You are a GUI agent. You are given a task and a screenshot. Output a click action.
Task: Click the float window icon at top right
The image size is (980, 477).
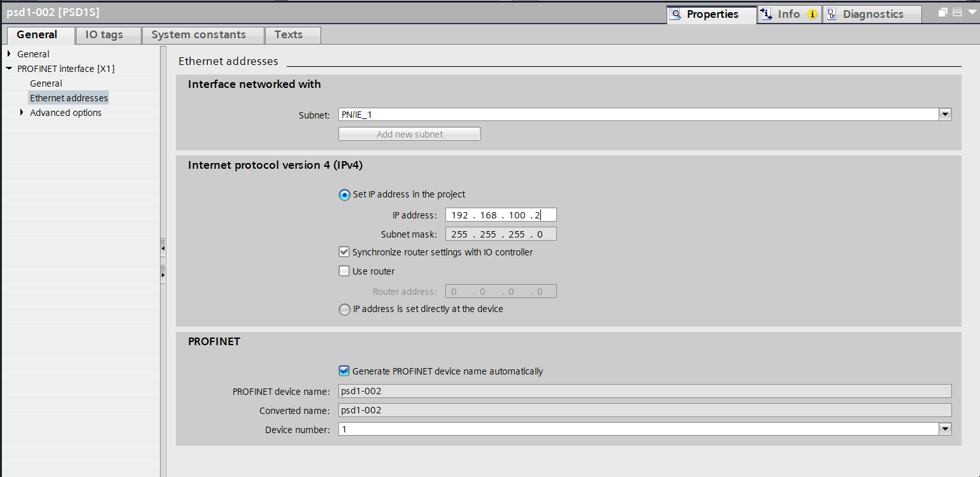[x=943, y=13]
